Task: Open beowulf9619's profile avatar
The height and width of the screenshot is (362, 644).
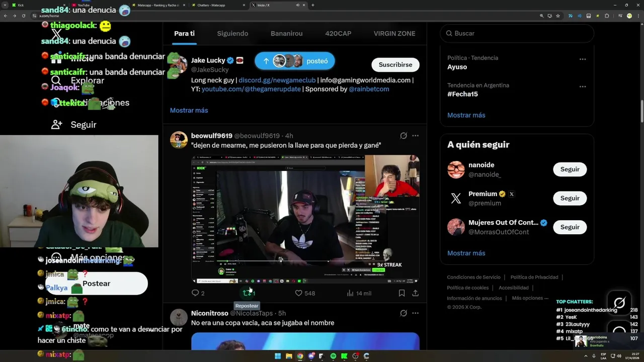Action: tap(179, 140)
